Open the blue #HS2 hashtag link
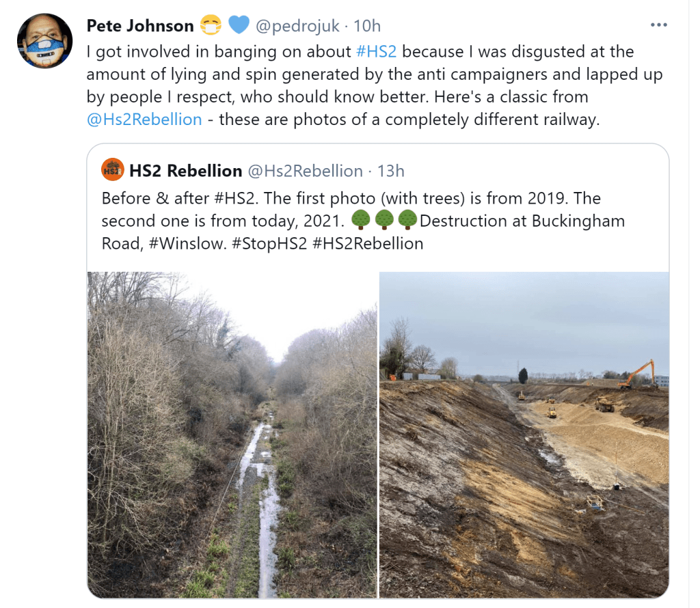 tap(377, 52)
